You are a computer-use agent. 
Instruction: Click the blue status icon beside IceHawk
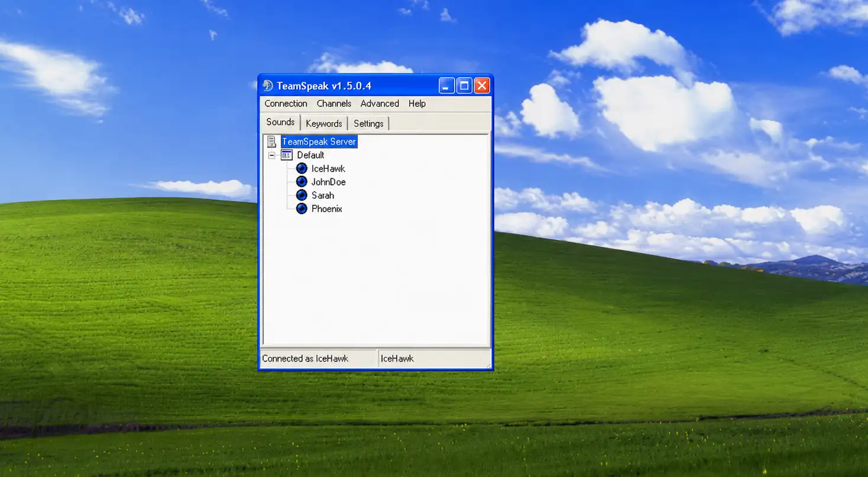coord(302,169)
